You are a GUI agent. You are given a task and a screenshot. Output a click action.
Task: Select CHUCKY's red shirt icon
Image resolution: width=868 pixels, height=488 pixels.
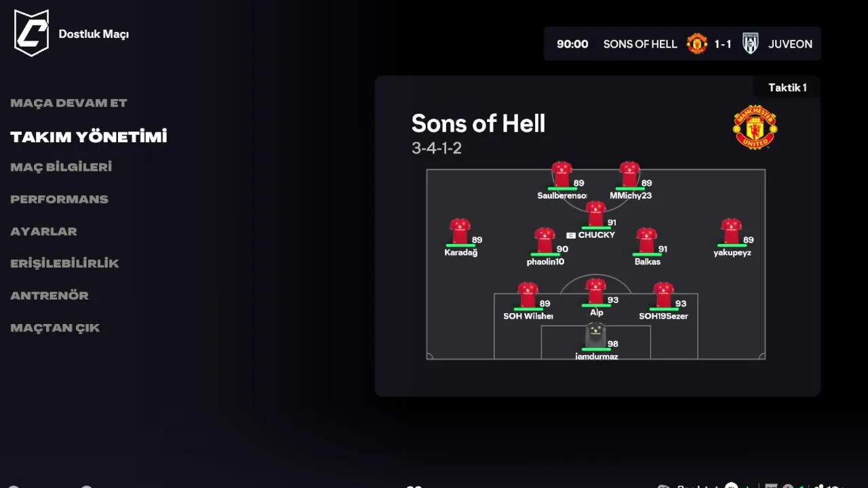(595, 213)
